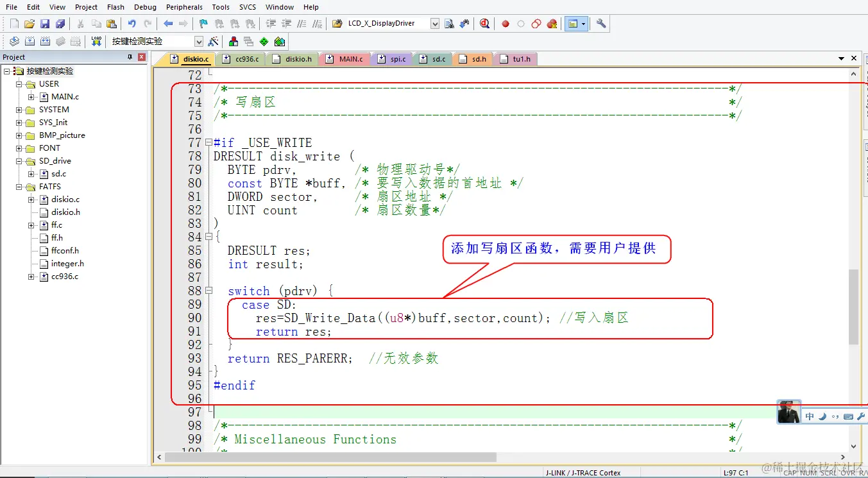
Task: Expand the ff.c node in Project tree
Action: (x=31, y=225)
